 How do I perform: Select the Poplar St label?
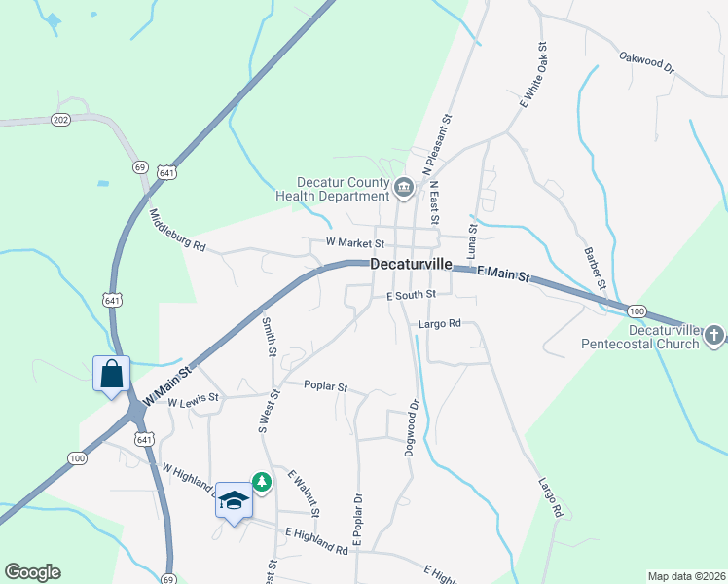[x=325, y=385]
